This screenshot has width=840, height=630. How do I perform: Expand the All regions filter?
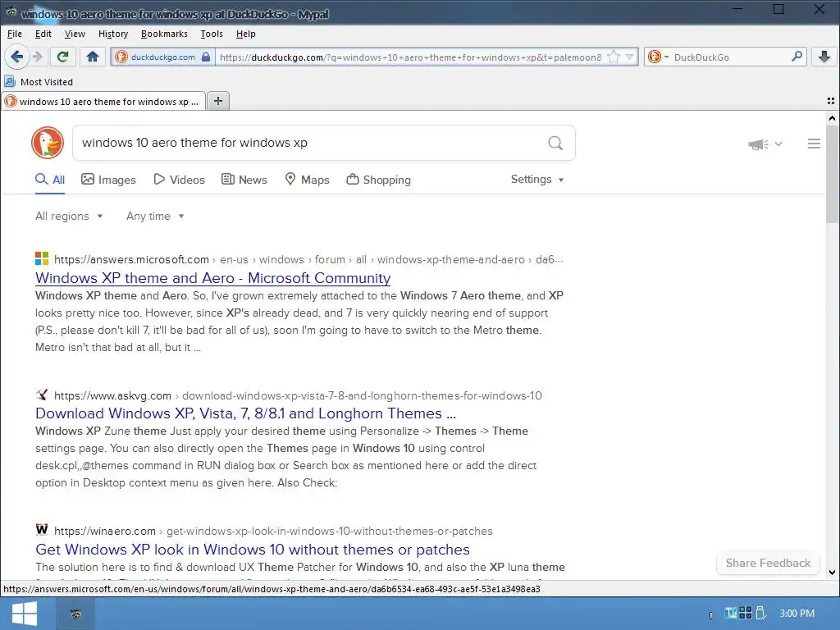[69, 216]
